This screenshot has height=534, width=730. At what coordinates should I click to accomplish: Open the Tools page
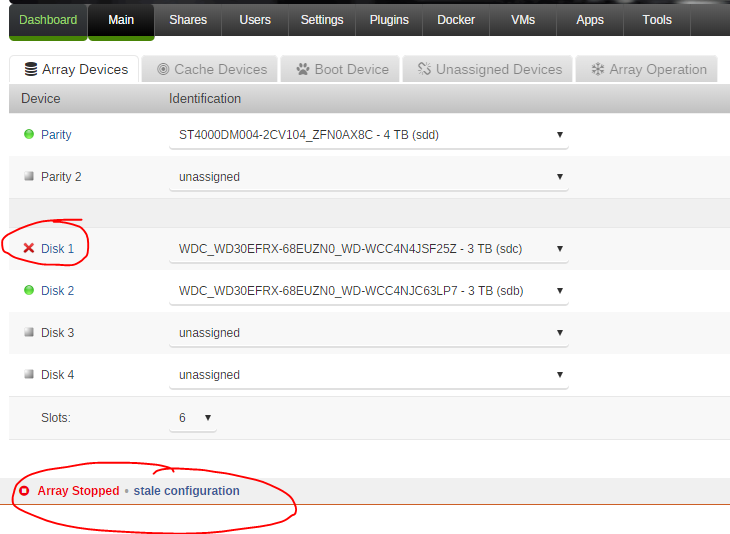(657, 20)
